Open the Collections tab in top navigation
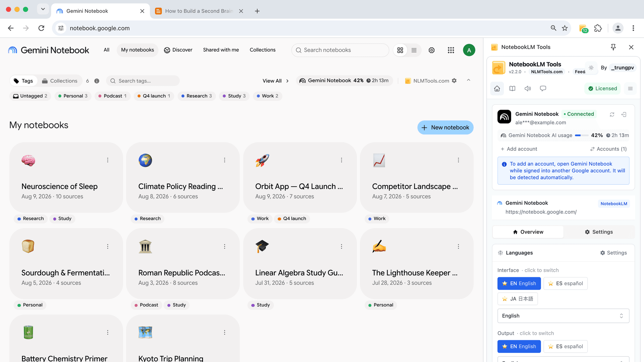Image resolution: width=644 pixels, height=362 pixels. [x=263, y=50]
